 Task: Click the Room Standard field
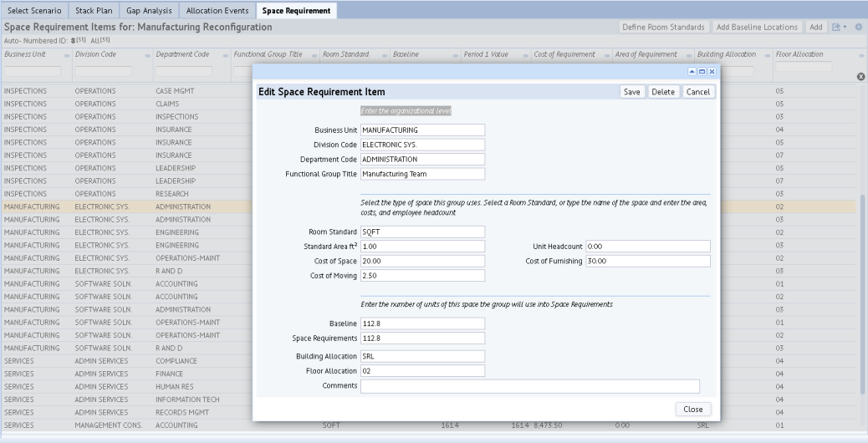click(422, 232)
